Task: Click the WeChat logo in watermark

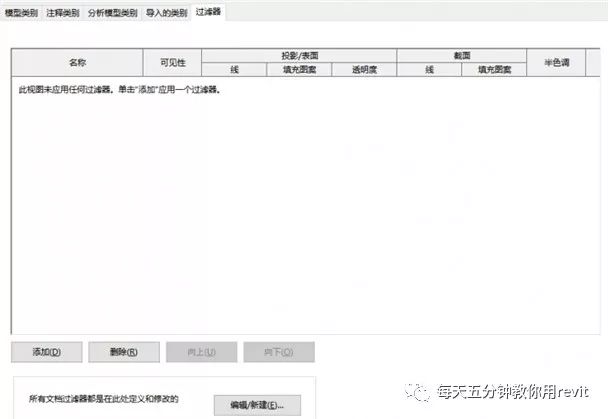Action: [x=417, y=392]
